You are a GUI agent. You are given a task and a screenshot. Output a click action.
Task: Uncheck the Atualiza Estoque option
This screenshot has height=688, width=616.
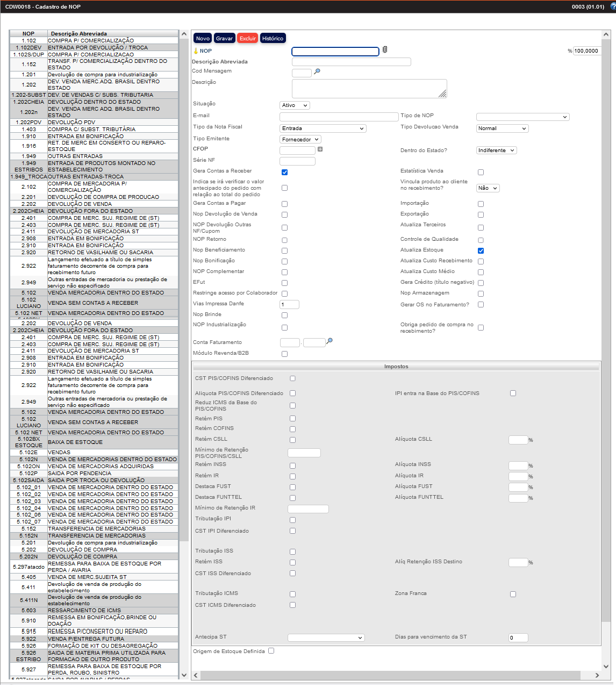[x=480, y=250]
